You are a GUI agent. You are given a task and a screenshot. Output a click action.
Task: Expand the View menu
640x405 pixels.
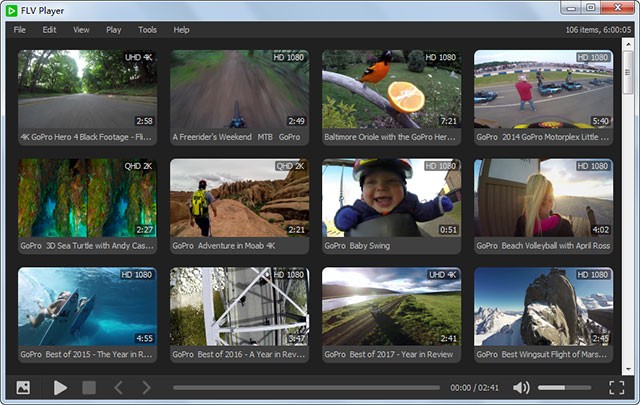[x=81, y=30]
